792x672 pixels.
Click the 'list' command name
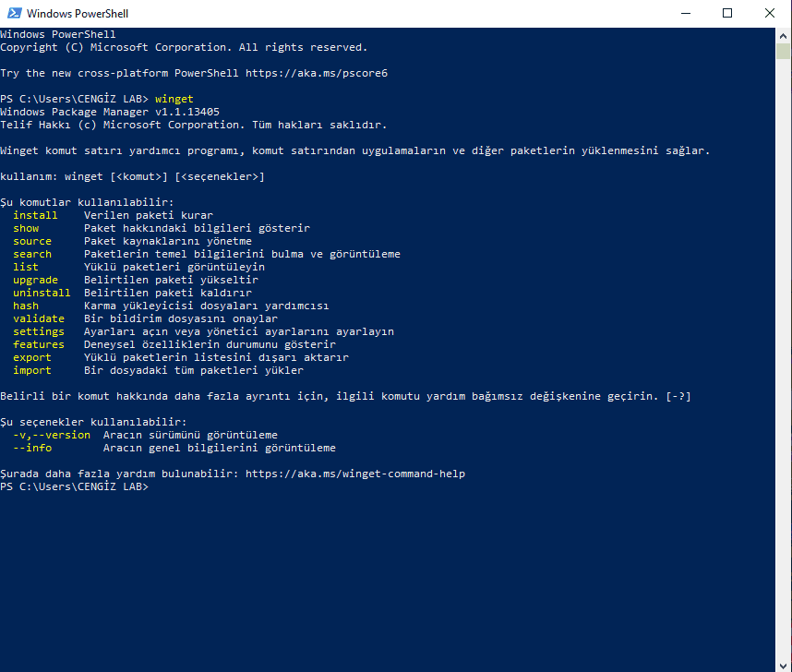(x=26, y=268)
